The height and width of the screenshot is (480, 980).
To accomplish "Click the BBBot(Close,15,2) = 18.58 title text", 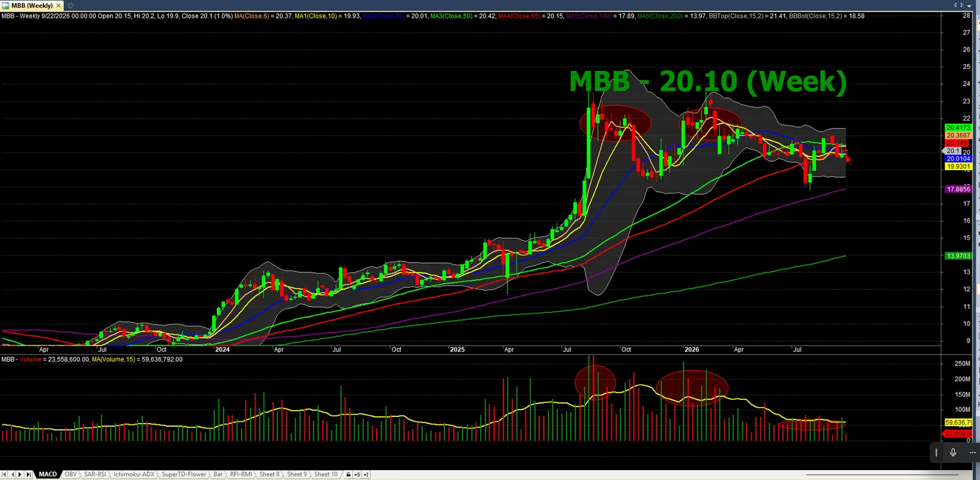I will [x=827, y=16].
